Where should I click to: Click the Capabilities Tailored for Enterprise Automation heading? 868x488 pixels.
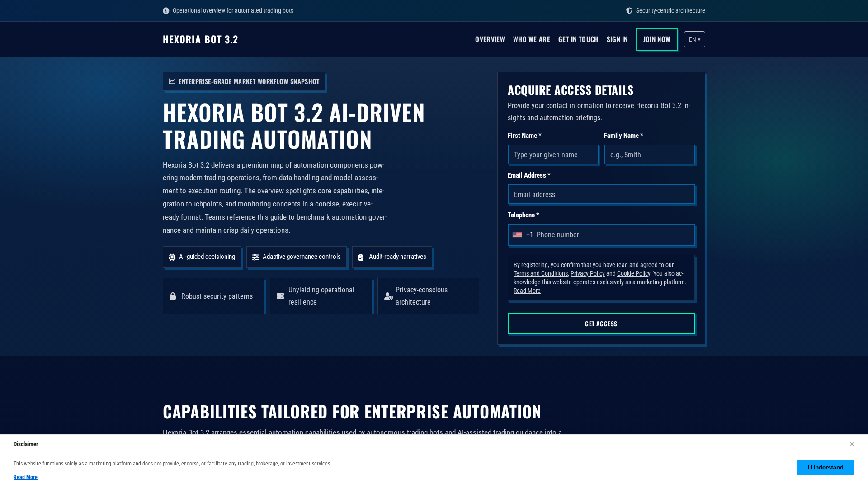tap(352, 412)
